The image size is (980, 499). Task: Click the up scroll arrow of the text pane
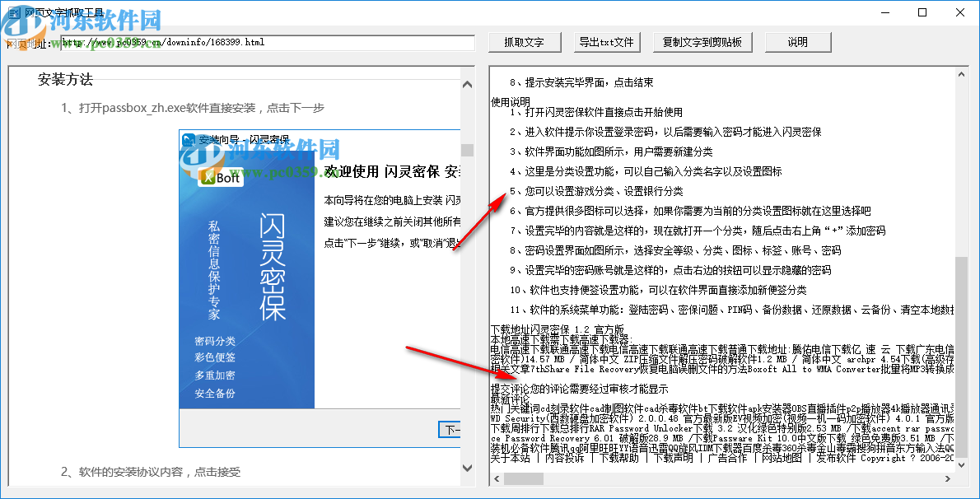(960, 74)
